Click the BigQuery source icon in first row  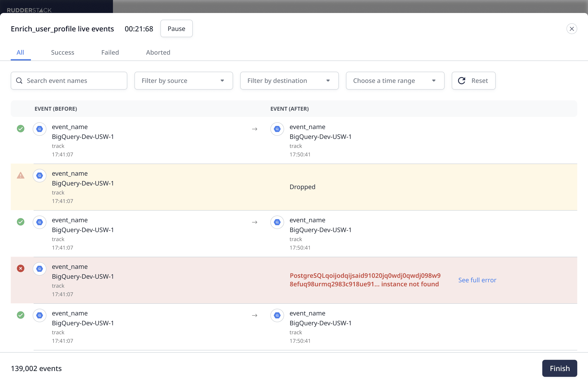(39, 129)
